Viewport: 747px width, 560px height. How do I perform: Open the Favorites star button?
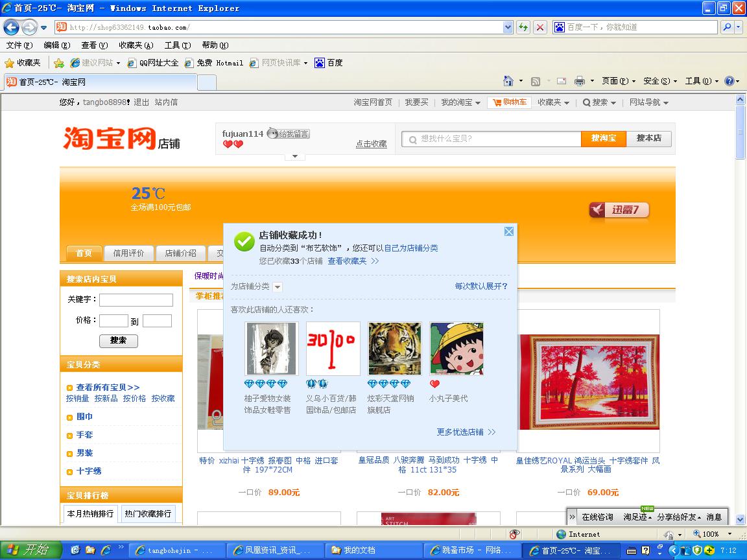click(23, 63)
